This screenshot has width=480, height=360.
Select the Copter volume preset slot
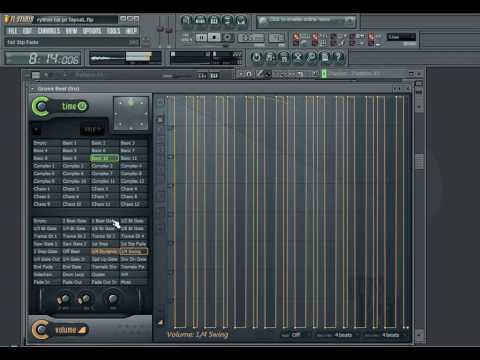point(104,275)
